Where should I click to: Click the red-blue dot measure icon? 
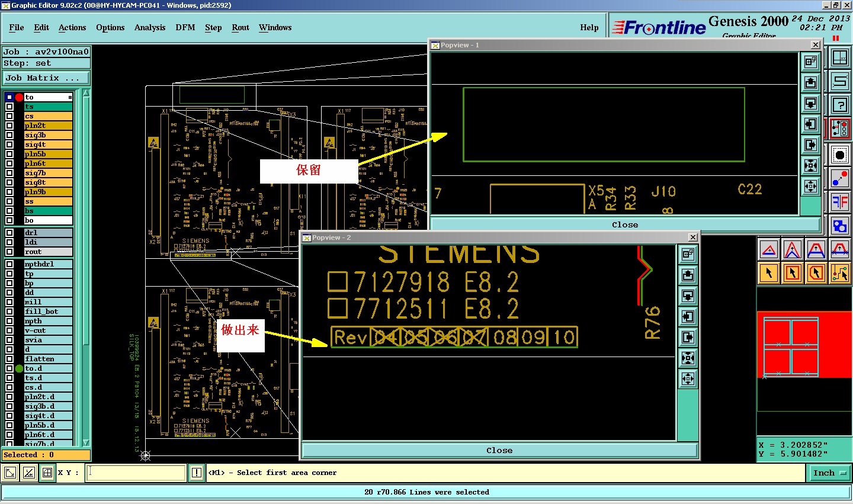tap(840, 178)
